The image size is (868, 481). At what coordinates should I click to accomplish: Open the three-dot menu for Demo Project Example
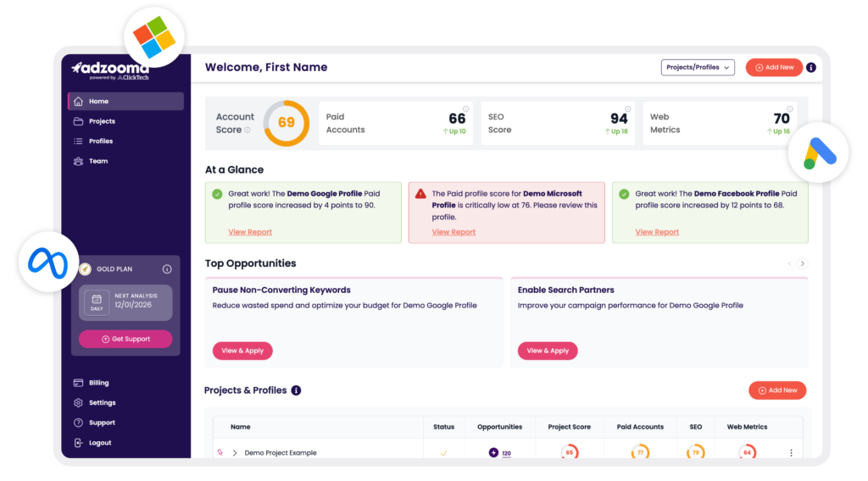pyautogui.click(x=791, y=453)
